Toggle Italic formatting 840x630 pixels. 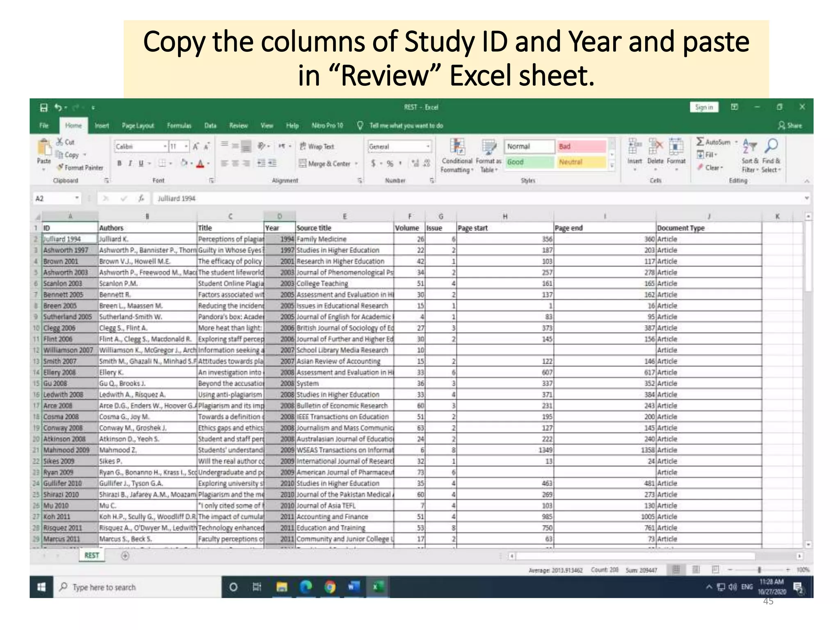click(x=130, y=163)
